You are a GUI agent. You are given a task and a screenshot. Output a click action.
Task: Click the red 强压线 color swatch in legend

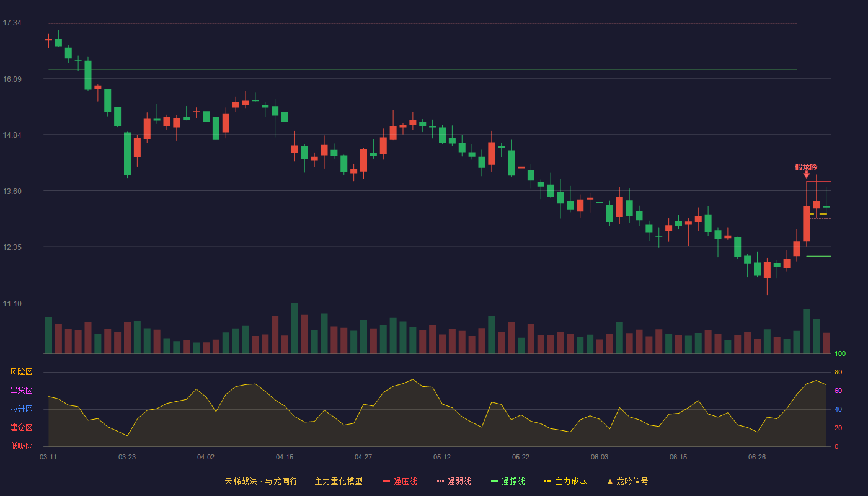(x=386, y=481)
